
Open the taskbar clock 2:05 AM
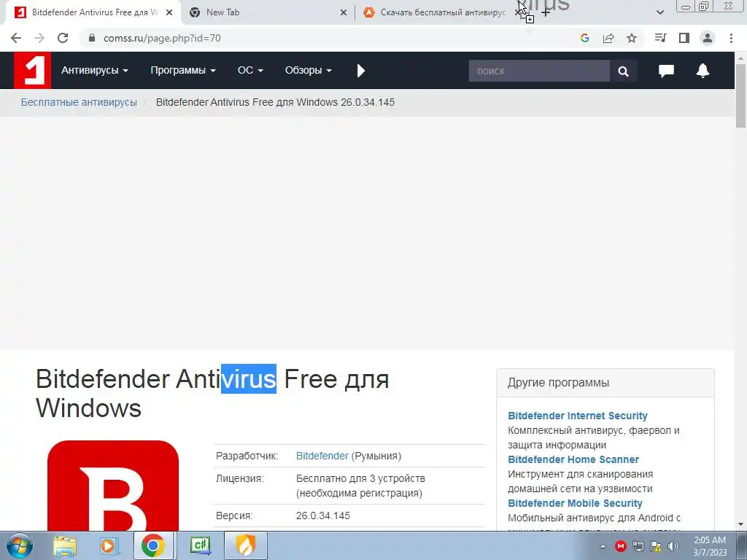710,546
